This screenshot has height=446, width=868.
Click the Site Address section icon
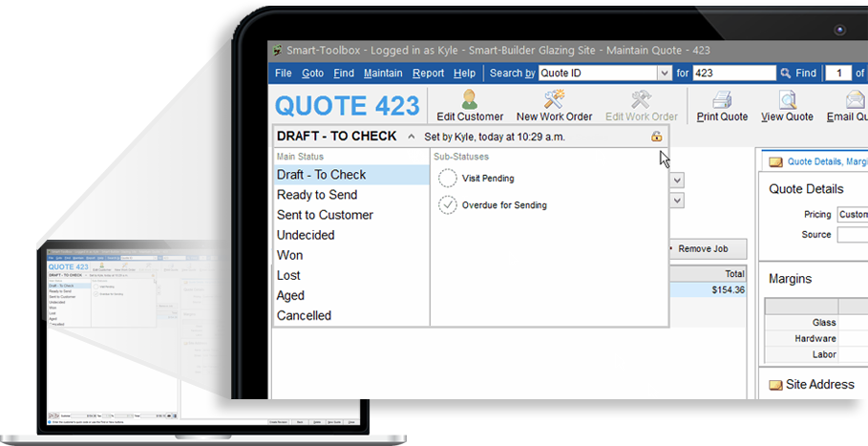pyautogui.click(x=775, y=385)
